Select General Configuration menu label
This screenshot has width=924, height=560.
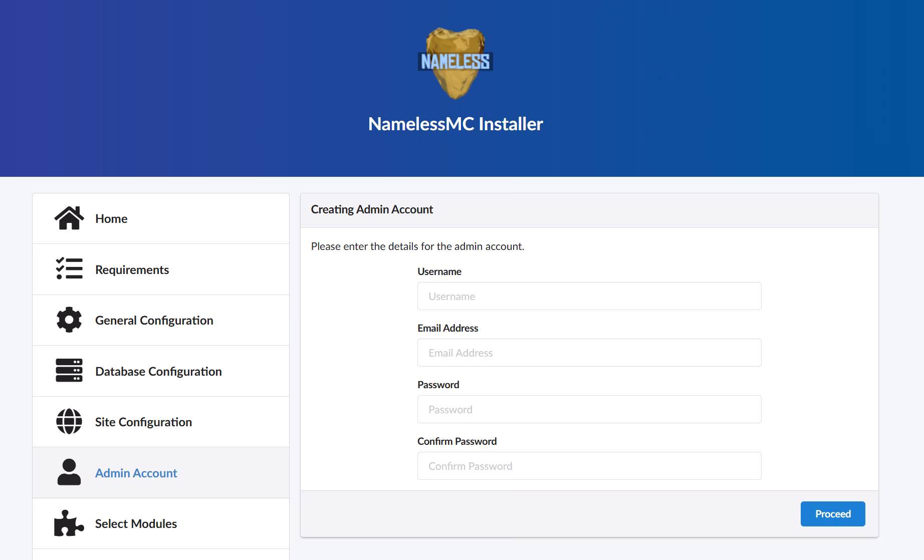coord(154,321)
